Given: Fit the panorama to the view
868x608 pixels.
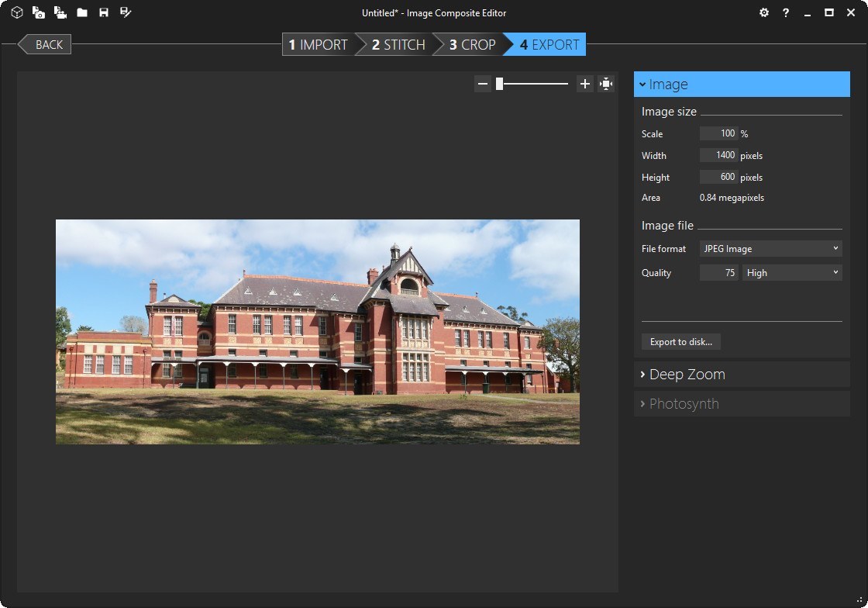Looking at the screenshot, I should pyautogui.click(x=607, y=83).
